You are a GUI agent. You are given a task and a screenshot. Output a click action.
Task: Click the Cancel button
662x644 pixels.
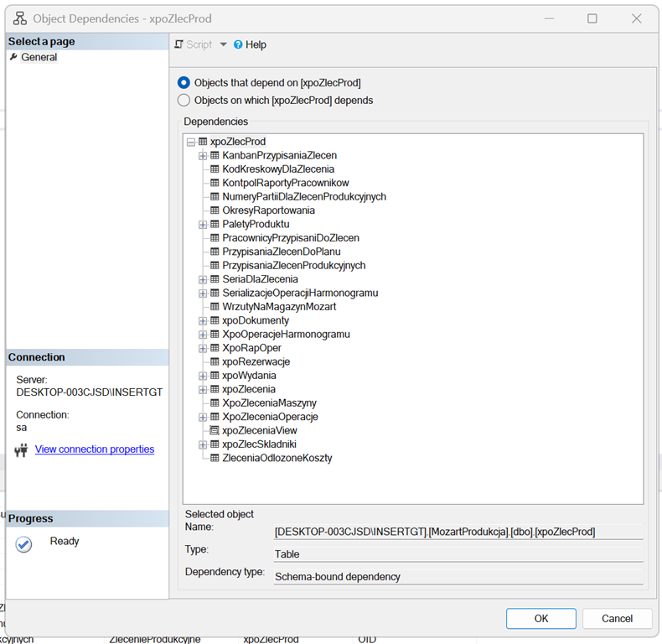click(x=617, y=618)
